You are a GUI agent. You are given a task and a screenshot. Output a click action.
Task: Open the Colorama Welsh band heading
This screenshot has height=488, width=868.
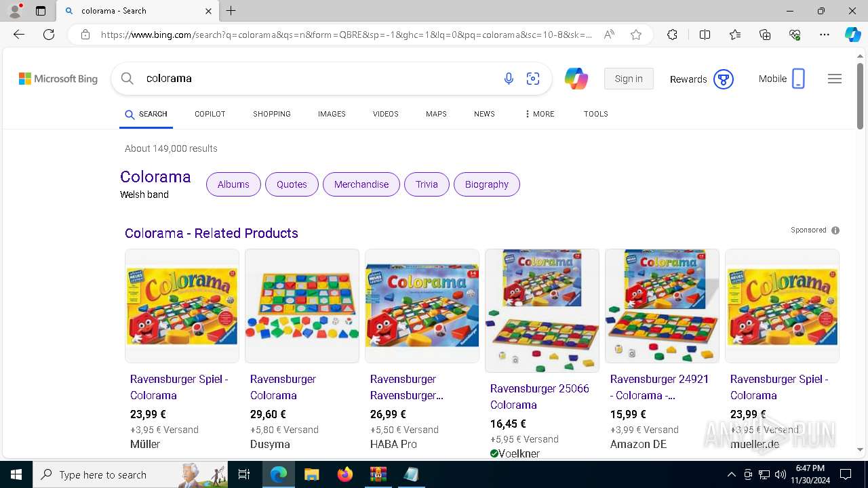click(x=155, y=177)
